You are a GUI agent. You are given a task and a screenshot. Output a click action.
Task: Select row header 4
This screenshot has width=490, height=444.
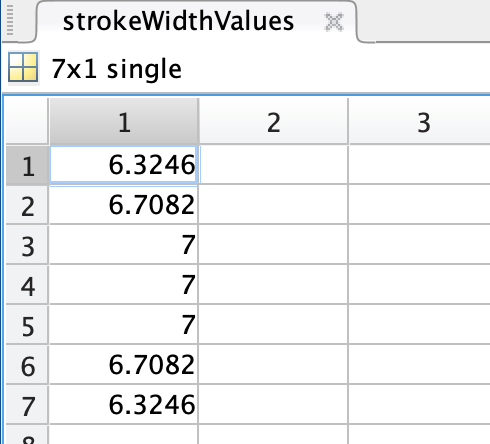pyautogui.click(x=28, y=286)
